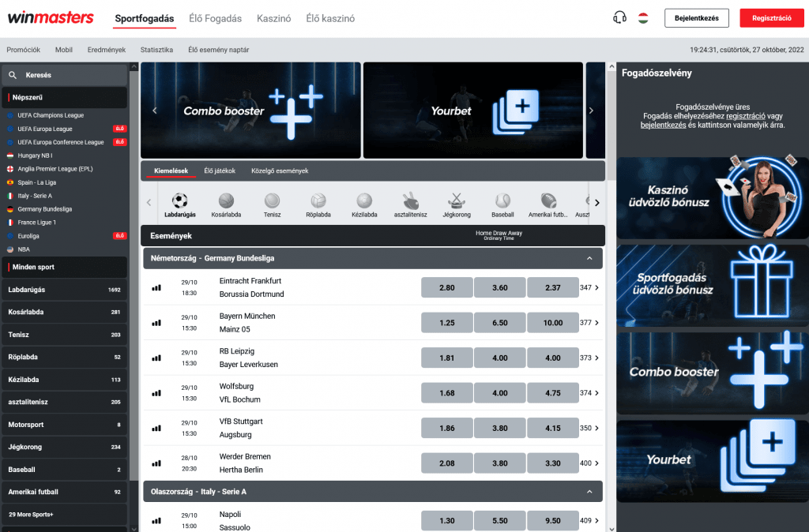Select the Közelgő események tab
Screen dimensions: 809x532
280,170
